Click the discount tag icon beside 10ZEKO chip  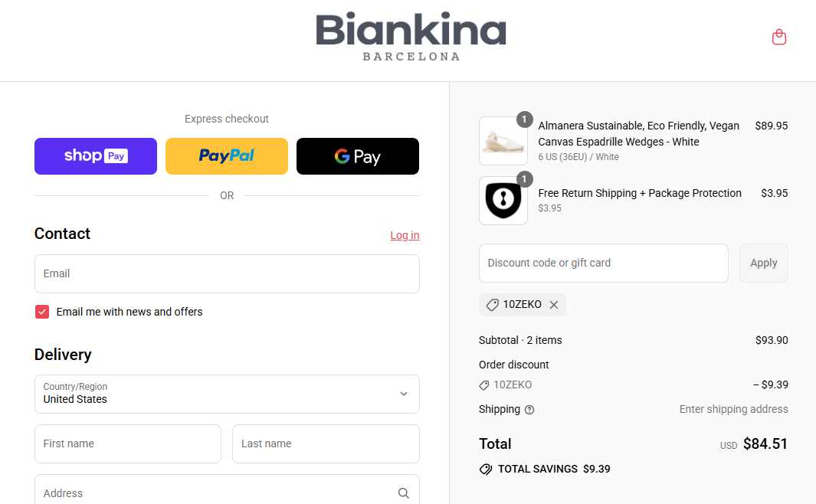[x=493, y=305]
